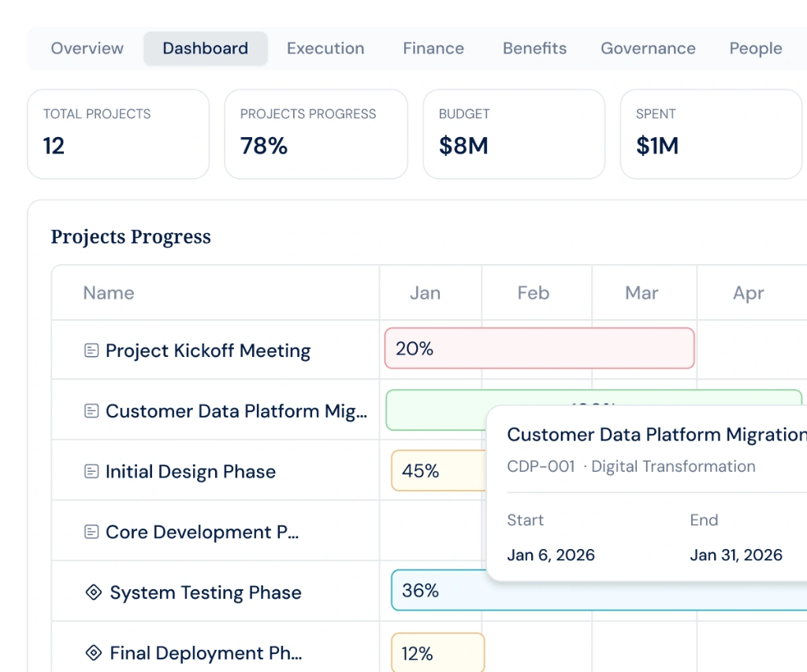
Task: Switch to the Governance tab
Action: point(648,48)
